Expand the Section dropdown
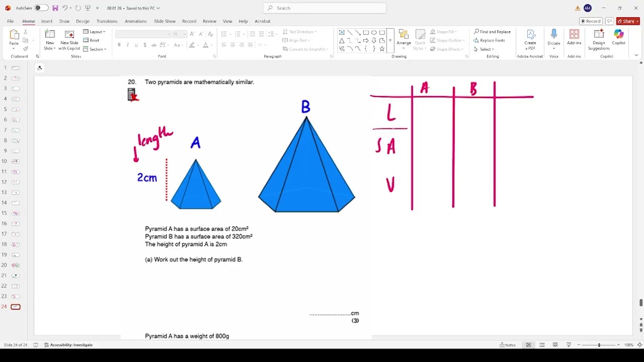The width and height of the screenshot is (644, 362). click(95, 49)
